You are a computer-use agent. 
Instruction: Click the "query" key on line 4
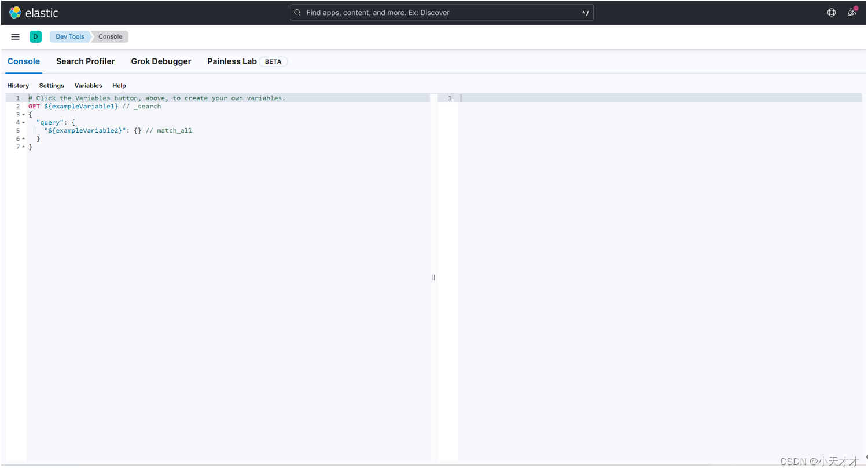(x=50, y=123)
